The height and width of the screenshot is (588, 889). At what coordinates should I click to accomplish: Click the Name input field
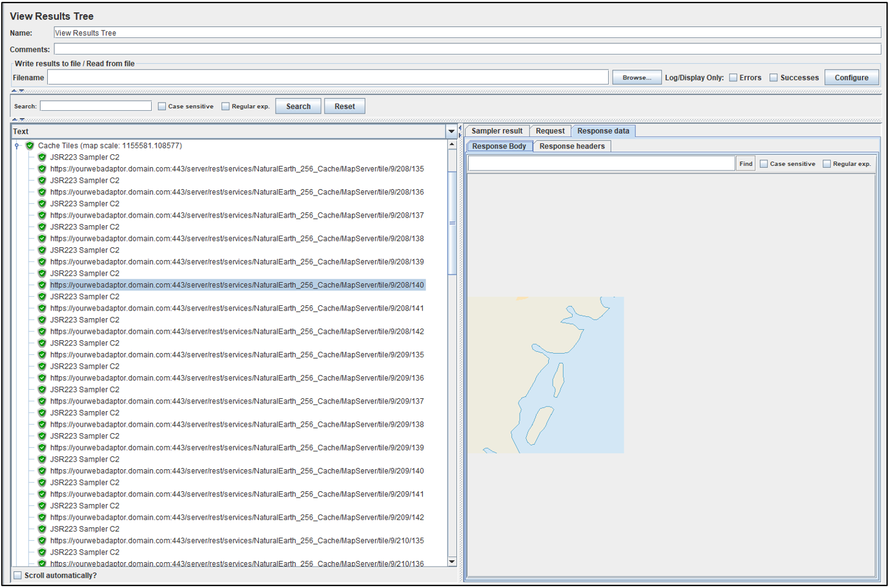[467, 33]
